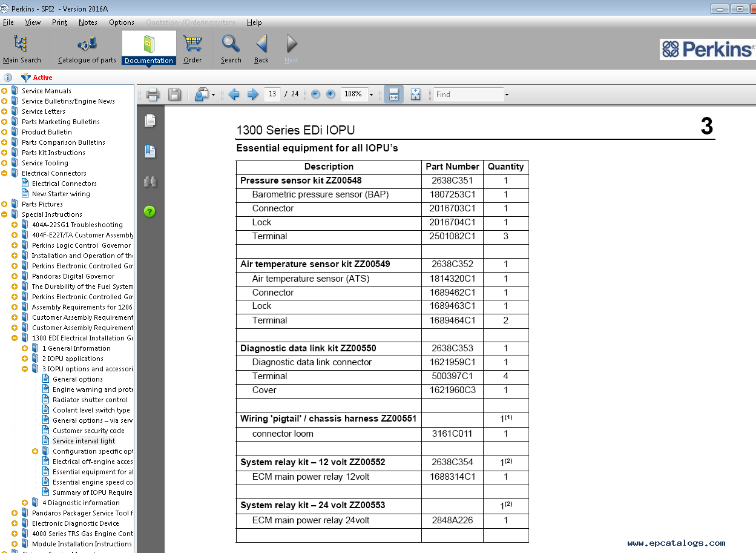756x553 pixels.
Task: Select Parts Kit Instructions entry
Action: [x=53, y=153]
